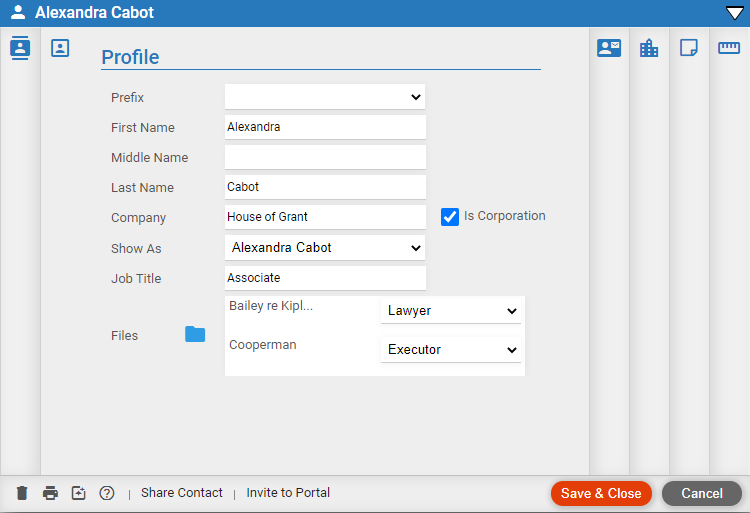Open the sticky note icon
Viewport: 750px width, 513px height.
tap(689, 48)
